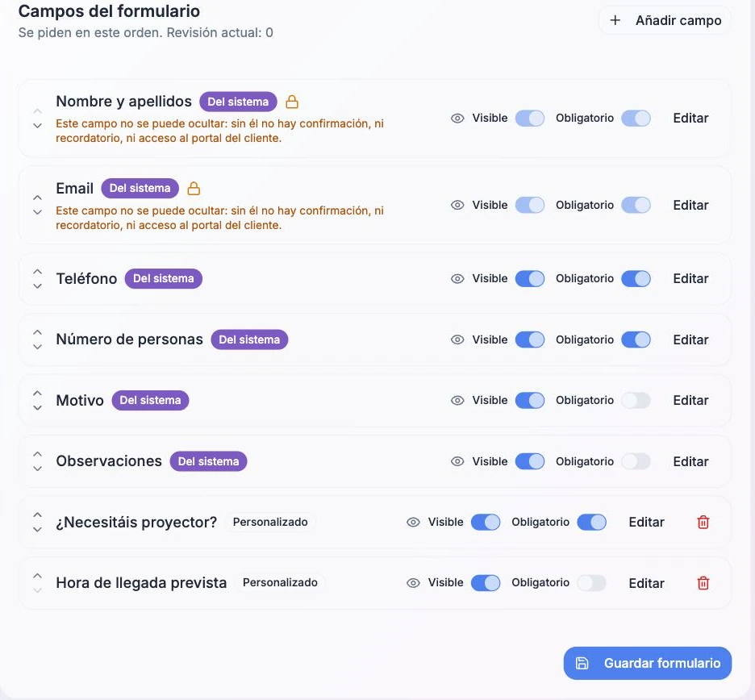Open Editar for ¿Necesitáis proyector?
Image resolution: width=755 pixels, height=700 pixels.
coord(646,523)
